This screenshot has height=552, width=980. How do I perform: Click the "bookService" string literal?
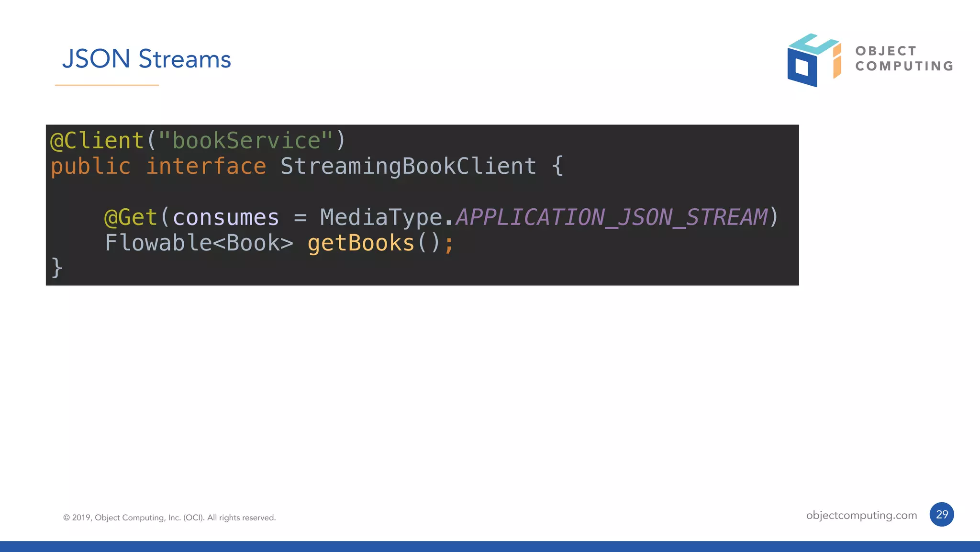click(246, 141)
